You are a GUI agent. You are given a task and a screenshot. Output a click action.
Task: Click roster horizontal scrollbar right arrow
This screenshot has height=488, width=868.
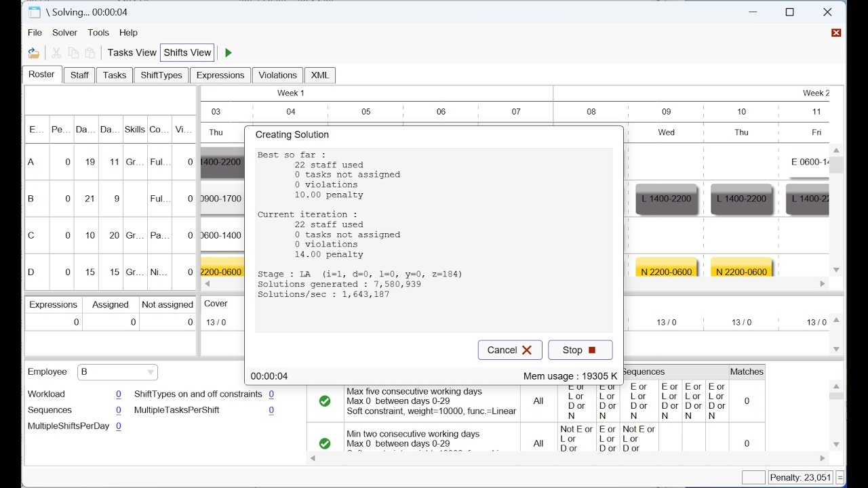823,284
